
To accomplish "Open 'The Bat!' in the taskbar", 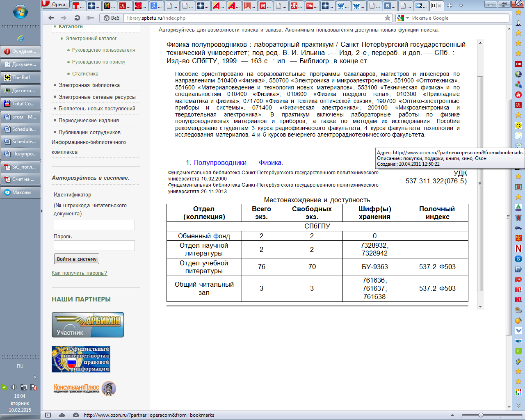I will click(21, 77).
